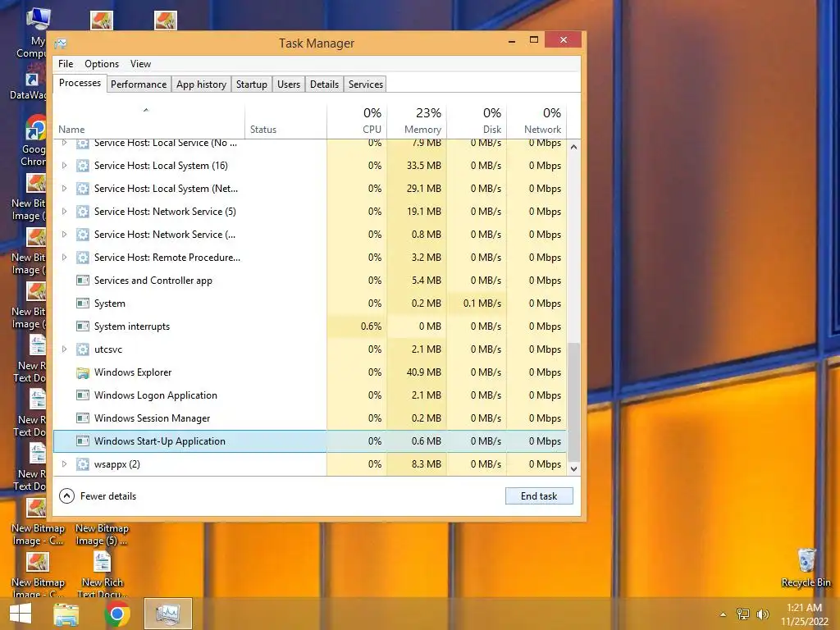
Task: Click the Service Host: Local System (16) gear icon
Action: pos(83,166)
